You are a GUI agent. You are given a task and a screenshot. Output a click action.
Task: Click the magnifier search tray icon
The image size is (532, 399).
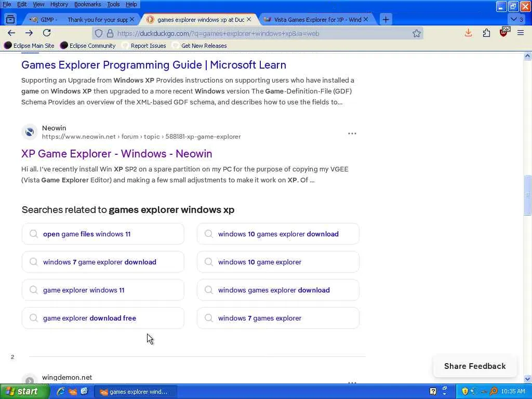(x=494, y=392)
